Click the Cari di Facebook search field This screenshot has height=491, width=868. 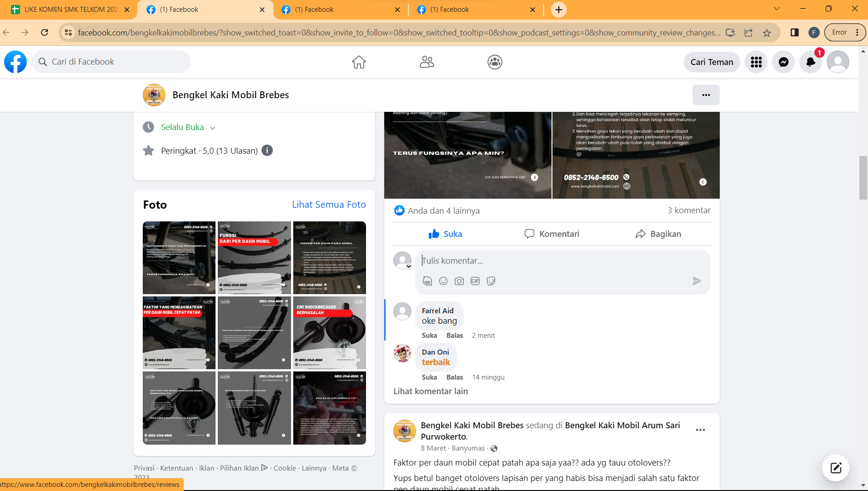(111, 62)
